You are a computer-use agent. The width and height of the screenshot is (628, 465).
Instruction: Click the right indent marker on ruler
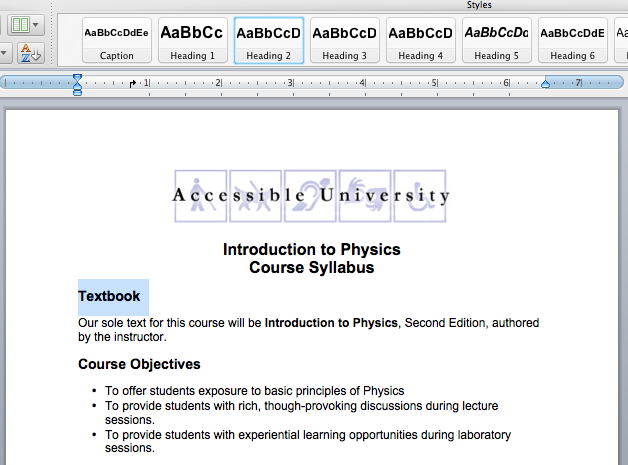coord(545,84)
